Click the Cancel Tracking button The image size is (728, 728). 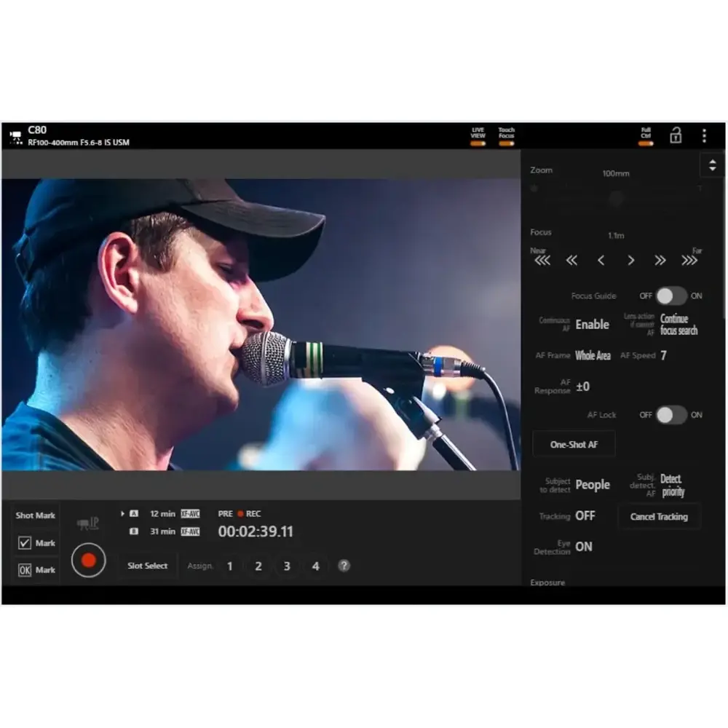tap(659, 517)
